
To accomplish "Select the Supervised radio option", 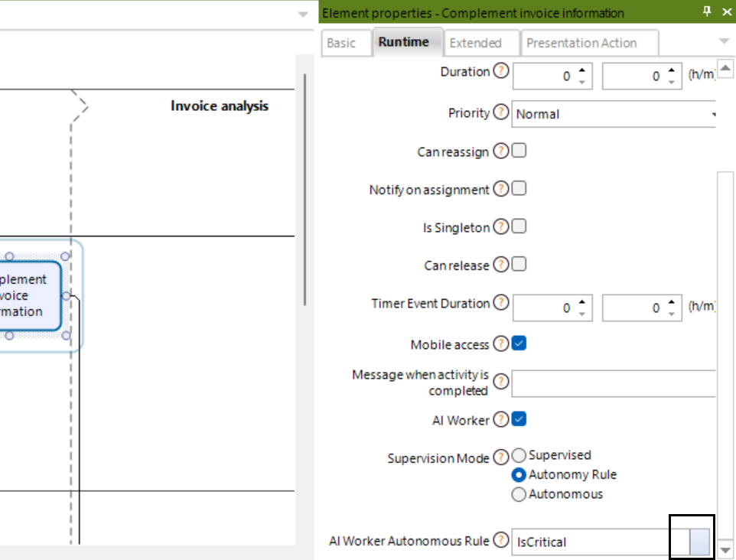I will tap(519, 455).
